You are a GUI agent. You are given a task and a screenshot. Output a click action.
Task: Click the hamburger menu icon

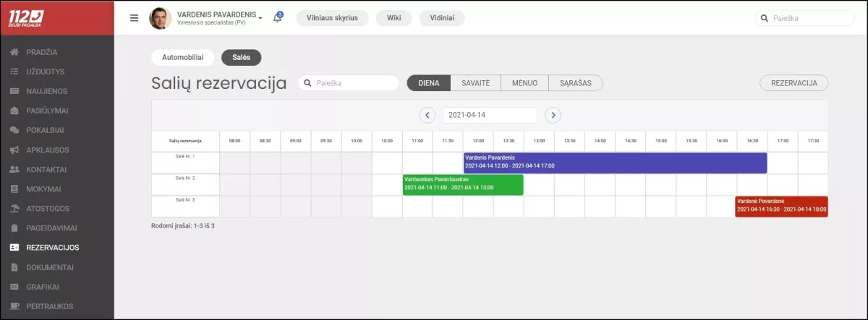click(134, 18)
